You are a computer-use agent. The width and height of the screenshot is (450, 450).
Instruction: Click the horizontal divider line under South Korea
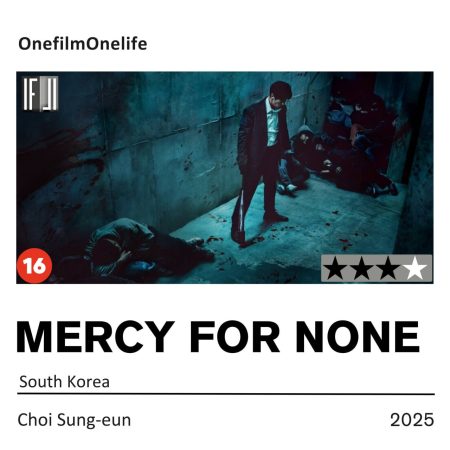[226, 394]
